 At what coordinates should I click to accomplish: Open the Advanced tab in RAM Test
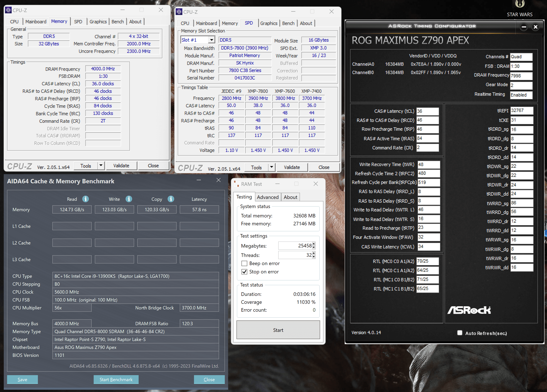tap(267, 197)
